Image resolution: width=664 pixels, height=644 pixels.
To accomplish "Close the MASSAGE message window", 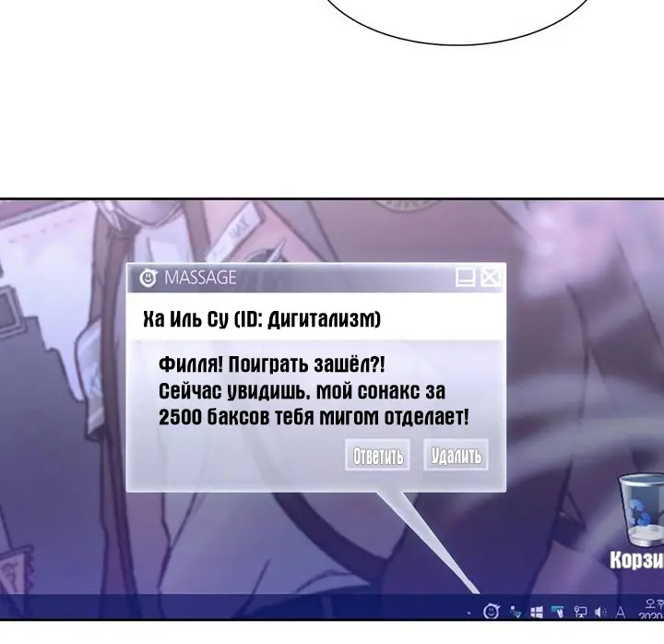I will (x=491, y=278).
